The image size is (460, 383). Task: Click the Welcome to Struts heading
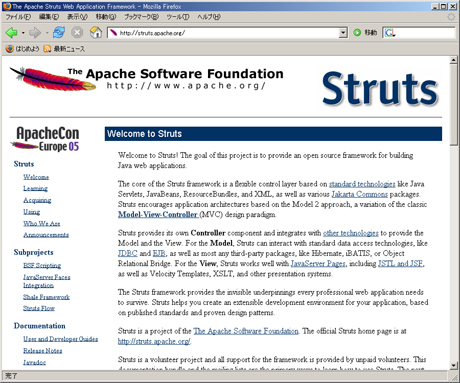tap(144, 134)
